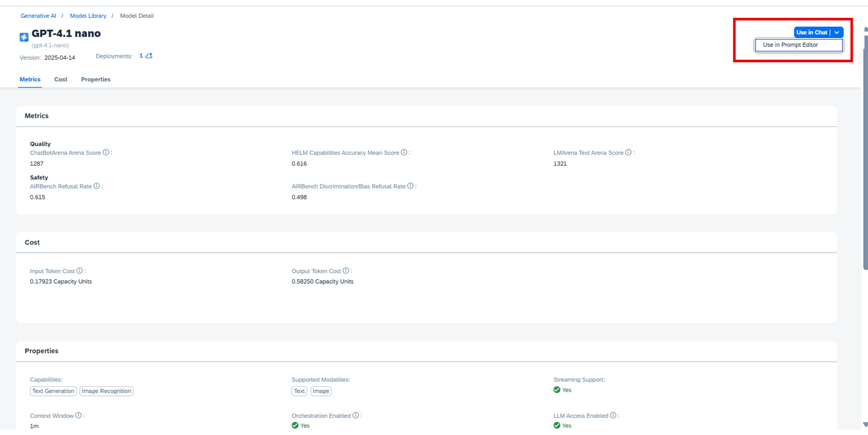Viewport: 868px width, 435px height.
Task: Click the scrollbar down arrow
Action: 865,425
